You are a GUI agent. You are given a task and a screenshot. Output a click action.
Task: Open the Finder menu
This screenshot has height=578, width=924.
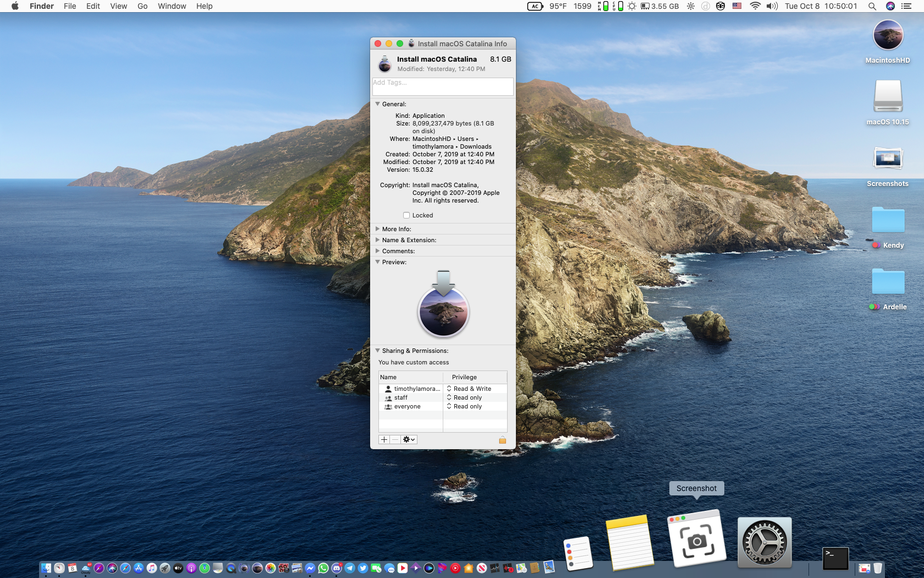point(42,6)
